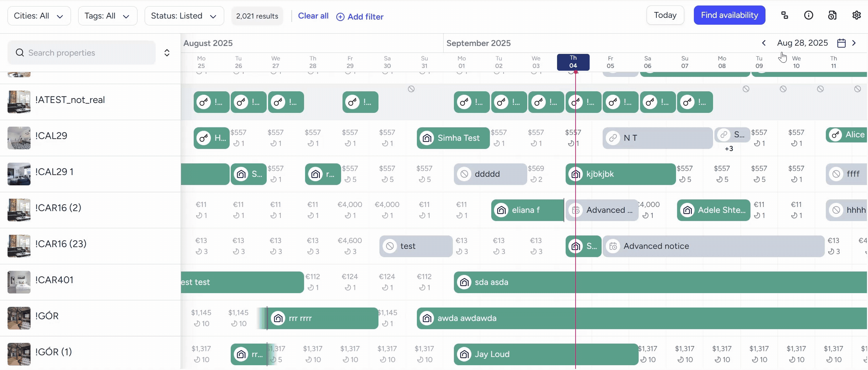Click the key icon on the Alice reservation

click(836, 135)
